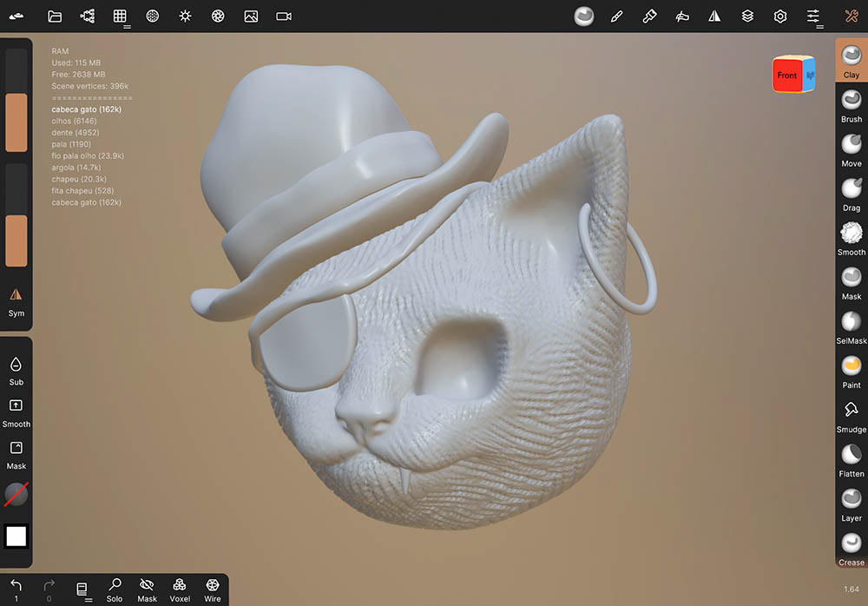Screen dimensions: 868x606
Task: Select object 'argola (14.7k)'
Action: 76,168
